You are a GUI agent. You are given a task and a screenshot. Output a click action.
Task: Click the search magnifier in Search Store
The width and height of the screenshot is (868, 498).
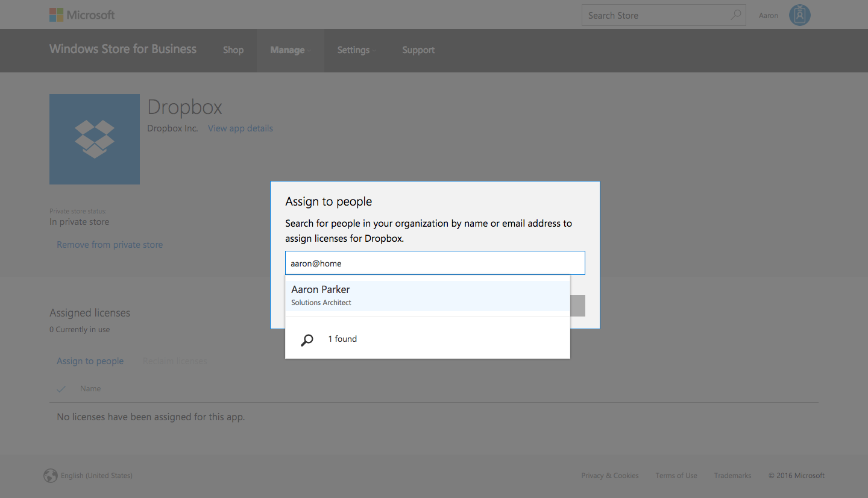[x=736, y=15]
